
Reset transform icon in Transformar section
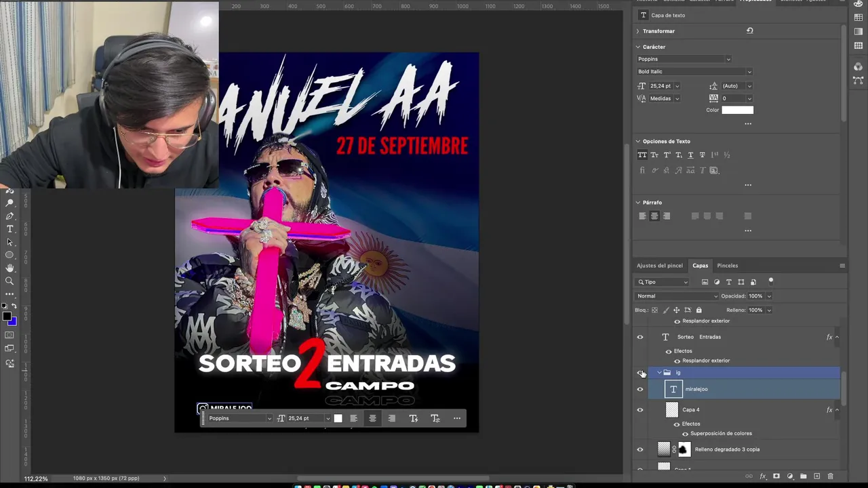tap(749, 30)
